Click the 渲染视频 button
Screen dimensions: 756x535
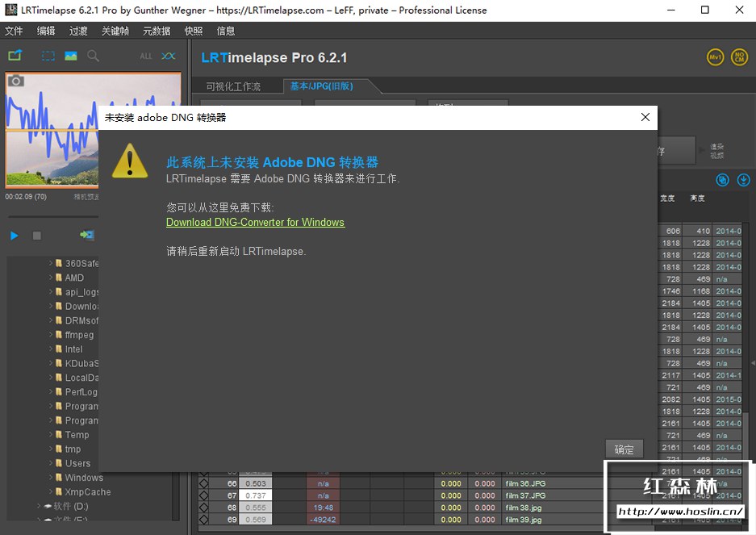716,151
